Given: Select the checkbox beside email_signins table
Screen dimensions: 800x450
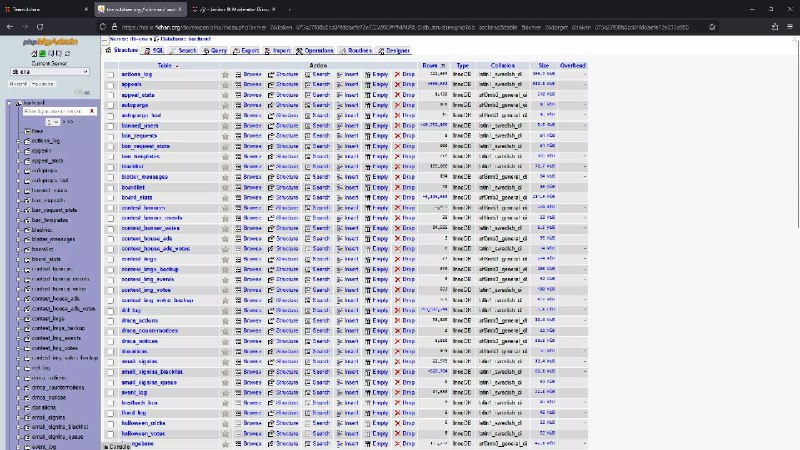Looking at the screenshot, I should pyautogui.click(x=111, y=361).
